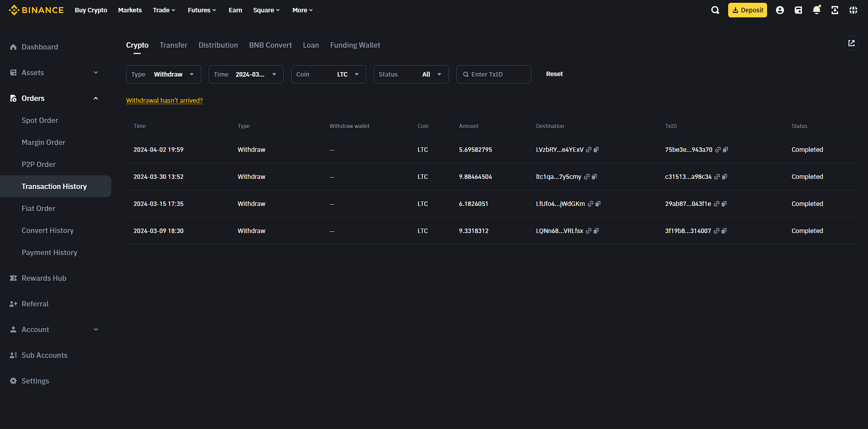868x429 pixels.
Task: Copy destination address ltc1qa...7y5cmy
Action: (594, 177)
